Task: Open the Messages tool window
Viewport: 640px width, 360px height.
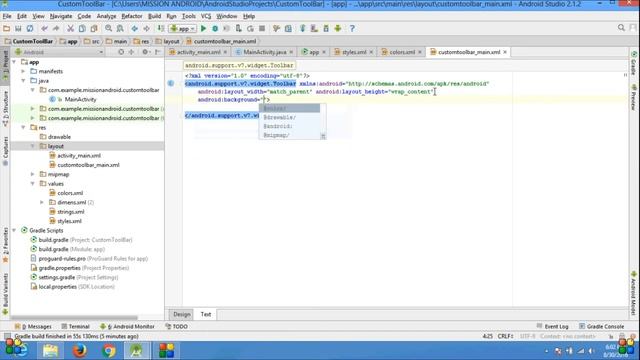Action: click(33, 327)
